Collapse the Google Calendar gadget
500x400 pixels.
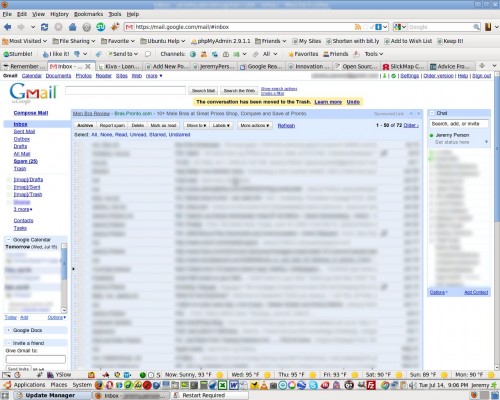pos(8,240)
